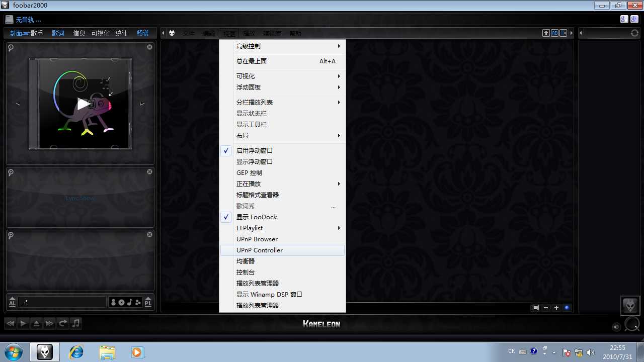644x362 pixels.
Task: Expand the 正在播放 submenu
Action: tap(282, 184)
